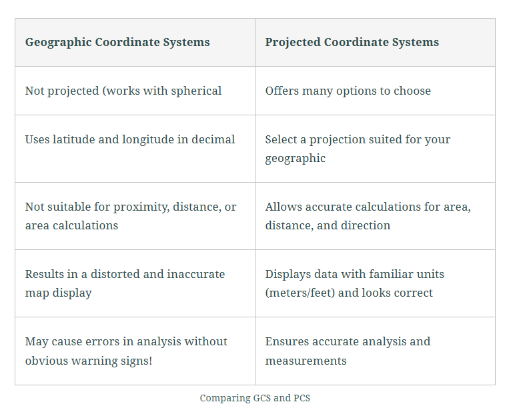The height and width of the screenshot is (420, 511).
Task: Select the 'Uses latitude and longitude in decimal' cell
Action: click(130, 139)
